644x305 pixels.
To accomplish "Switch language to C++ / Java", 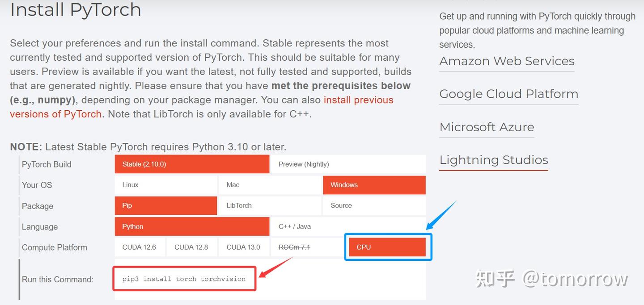I will [x=348, y=226].
